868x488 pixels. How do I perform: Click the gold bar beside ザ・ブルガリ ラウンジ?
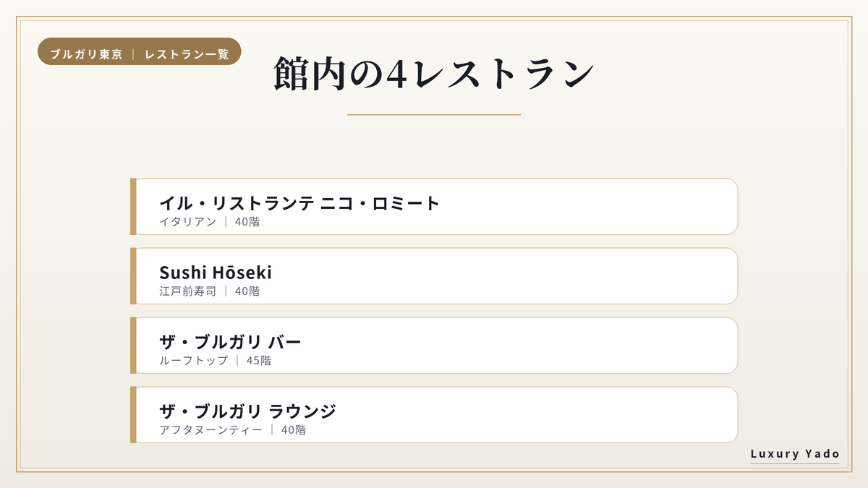pos(133,415)
